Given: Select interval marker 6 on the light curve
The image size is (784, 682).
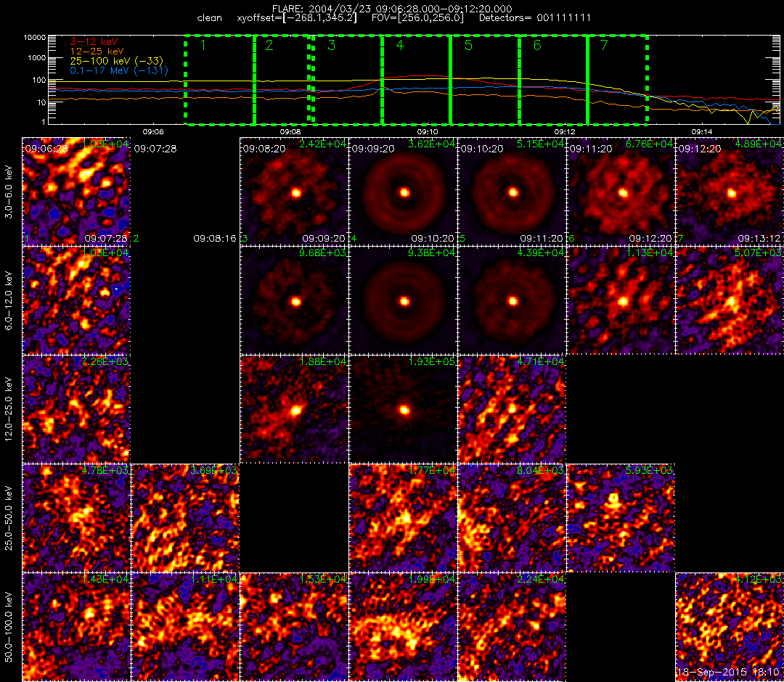Looking at the screenshot, I should click(x=537, y=45).
